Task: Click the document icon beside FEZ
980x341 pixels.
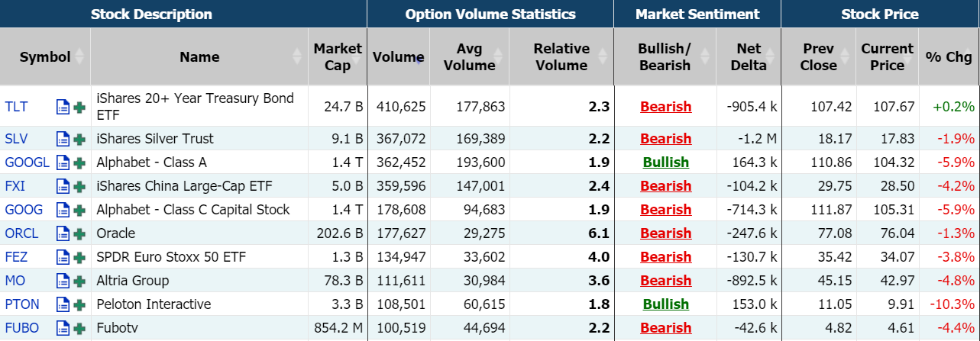Action: tap(63, 257)
